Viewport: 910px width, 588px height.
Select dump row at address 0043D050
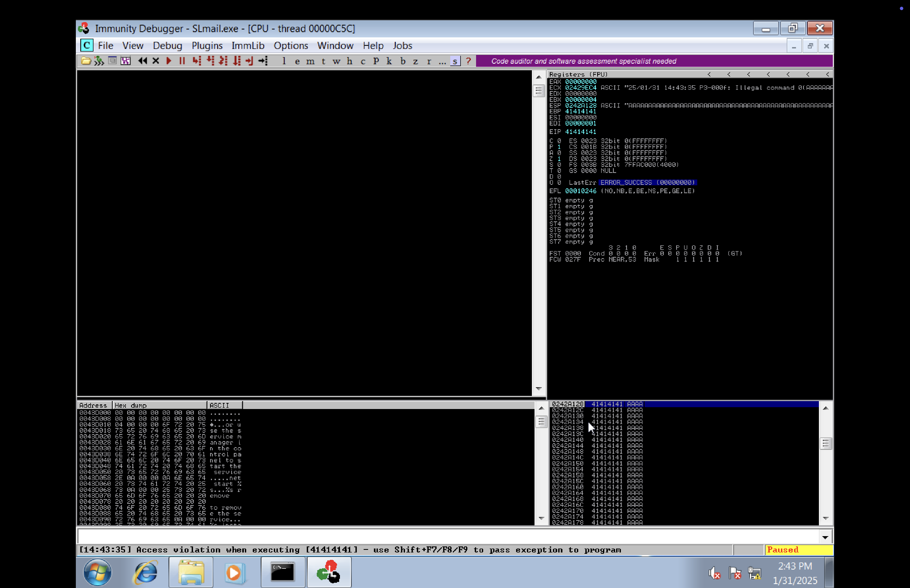point(160,472)
